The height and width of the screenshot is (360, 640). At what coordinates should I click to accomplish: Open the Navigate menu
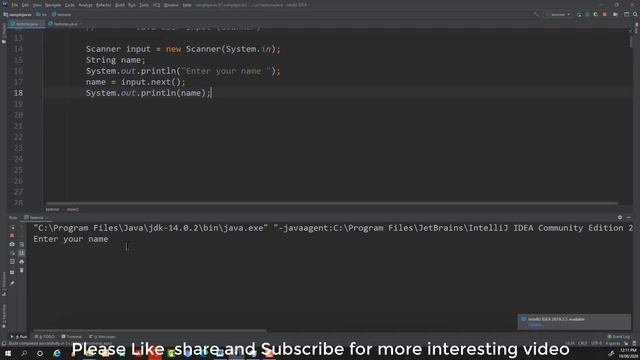click(53, 5)
